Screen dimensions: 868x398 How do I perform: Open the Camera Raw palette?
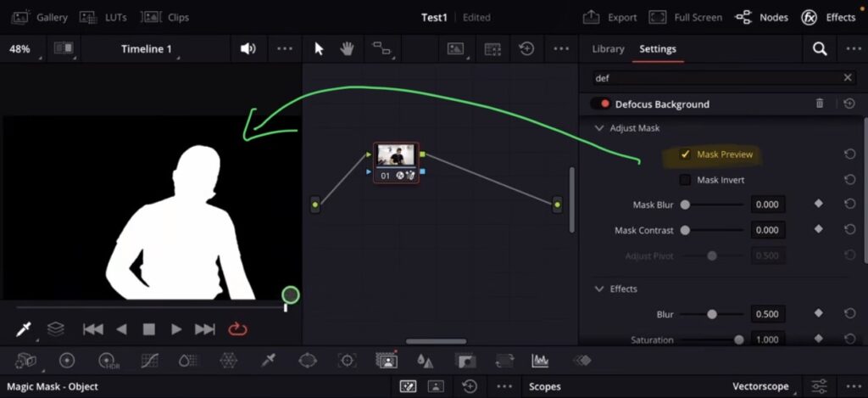[26, 361]
